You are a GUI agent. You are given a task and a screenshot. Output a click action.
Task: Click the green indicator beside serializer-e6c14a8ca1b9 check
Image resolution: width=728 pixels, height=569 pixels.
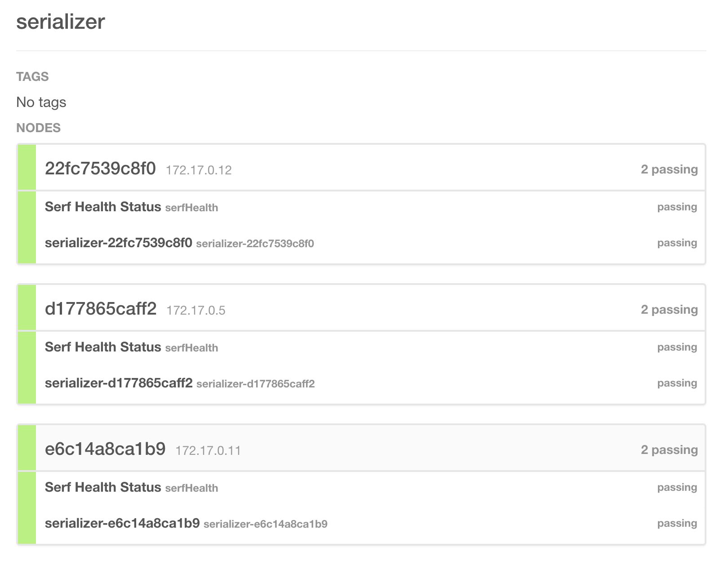tap(26, 523)
